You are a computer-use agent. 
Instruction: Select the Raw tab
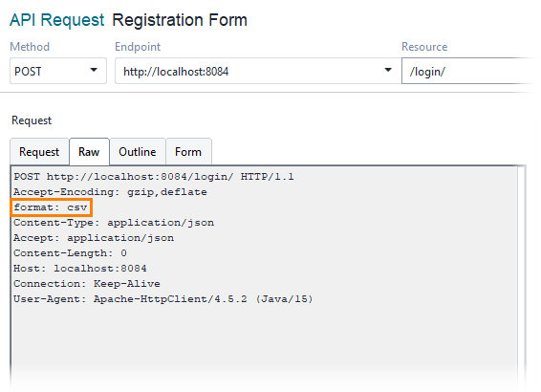point(89,152)
